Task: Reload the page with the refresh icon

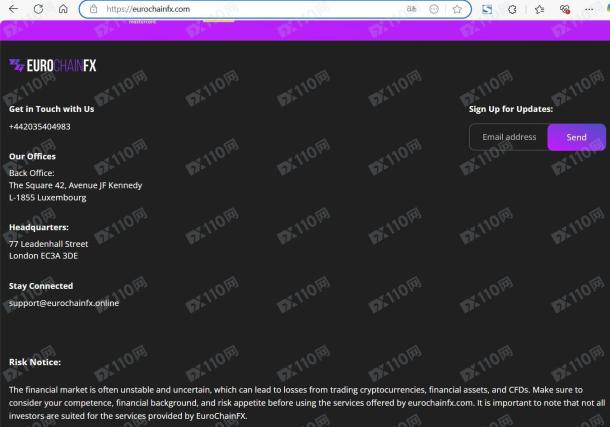Action: coord(39,9)
